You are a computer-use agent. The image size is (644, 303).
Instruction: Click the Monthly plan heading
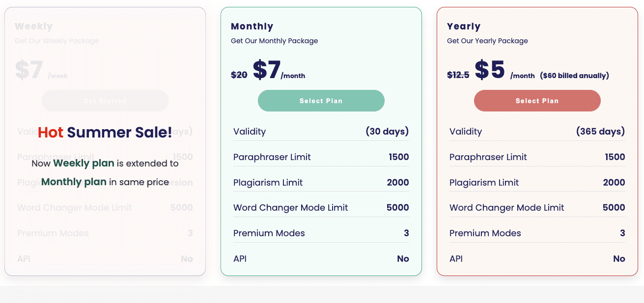tap(252, 27)
